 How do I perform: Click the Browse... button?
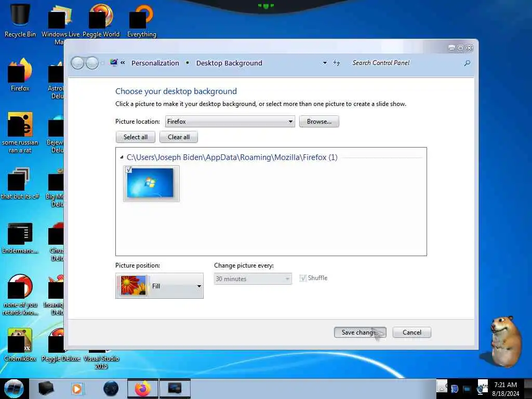click(x=319, y=122)
